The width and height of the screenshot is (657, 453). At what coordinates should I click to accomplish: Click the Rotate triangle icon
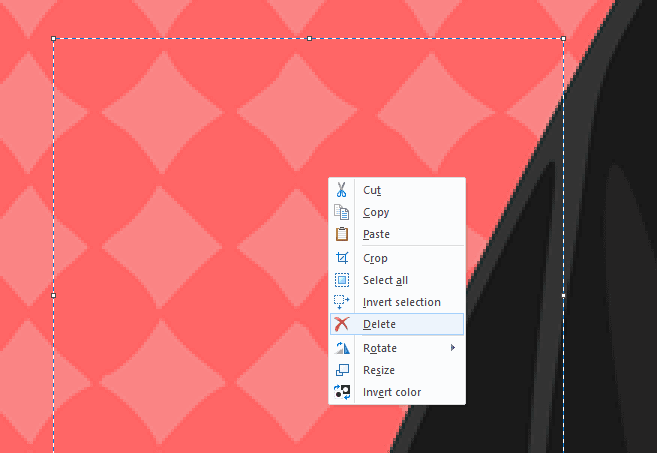[x=342, y=348]
